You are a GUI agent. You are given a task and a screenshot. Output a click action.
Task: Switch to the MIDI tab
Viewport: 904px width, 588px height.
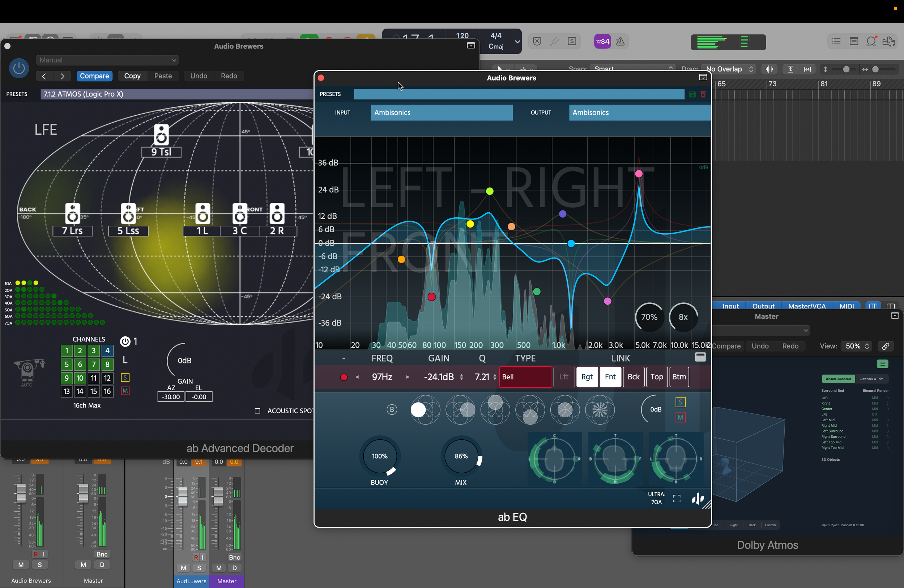point(847,306)
